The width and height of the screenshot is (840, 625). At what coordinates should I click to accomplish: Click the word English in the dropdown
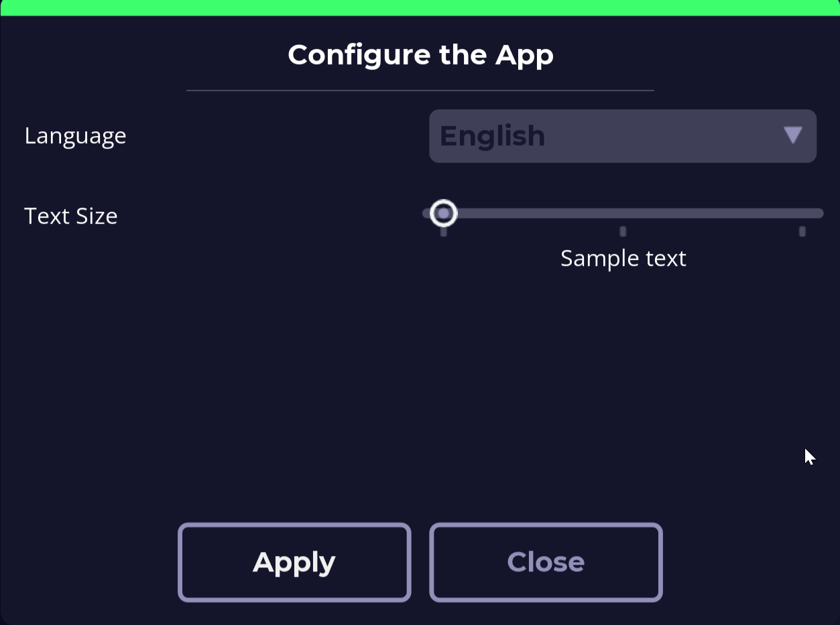coord(492,136)
